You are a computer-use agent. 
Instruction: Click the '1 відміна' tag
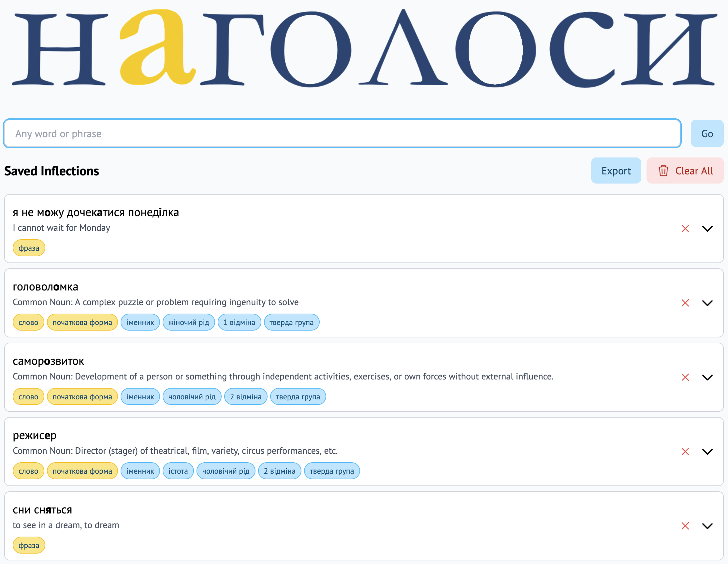click(x=239, y=322)
